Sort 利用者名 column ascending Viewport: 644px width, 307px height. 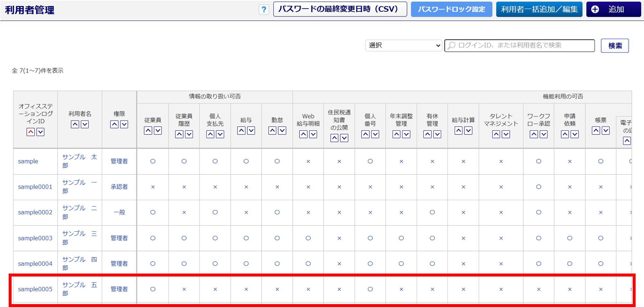(75, 125)
